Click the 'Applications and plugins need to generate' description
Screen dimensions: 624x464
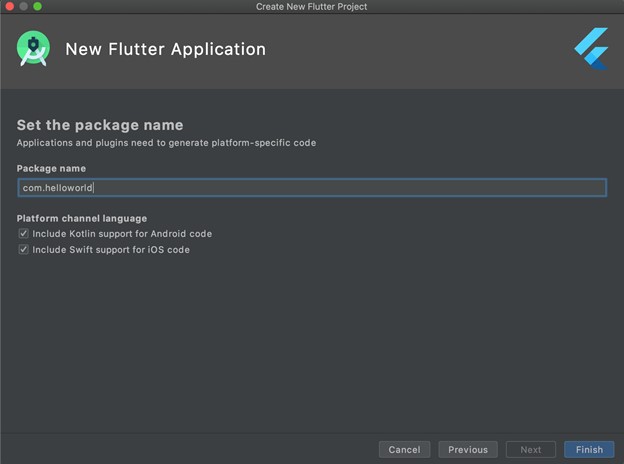(x=166, y=143)
